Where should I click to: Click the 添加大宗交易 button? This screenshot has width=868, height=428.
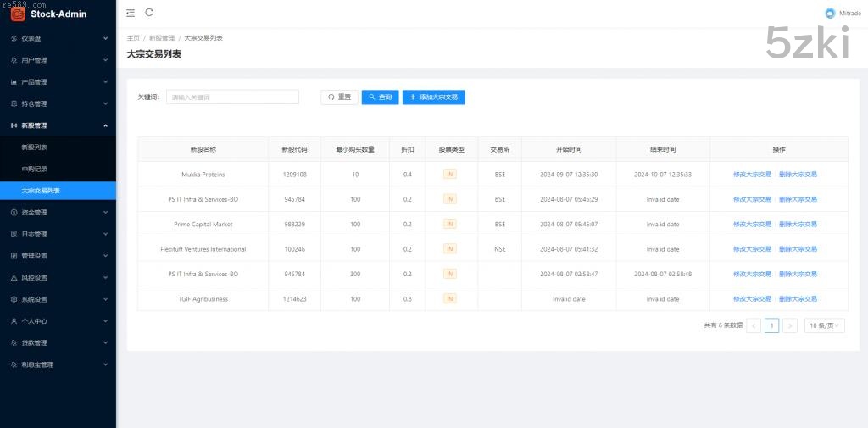pyautogui.click(x=434, y=97)
